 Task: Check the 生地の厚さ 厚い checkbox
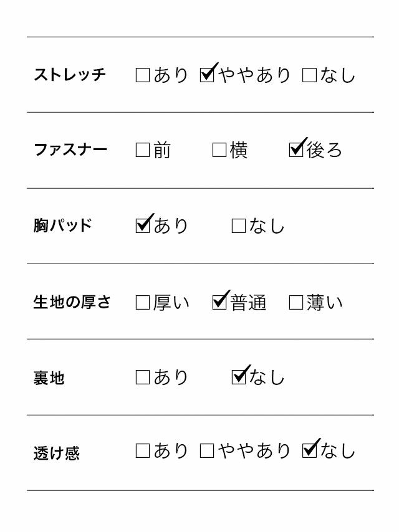coord(143,303)
